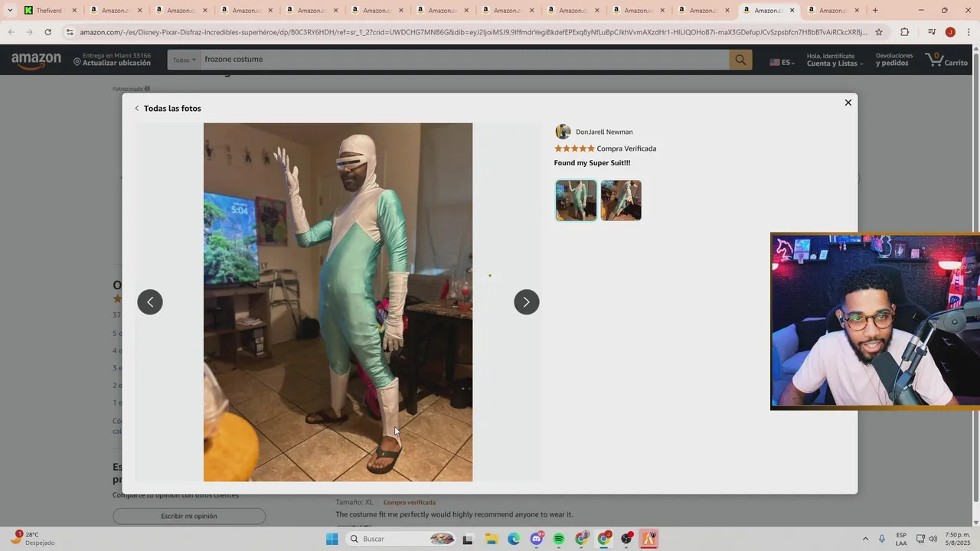980x551 pixels.
Task: Open Task View from taskbar
Action: coord(468,539)
